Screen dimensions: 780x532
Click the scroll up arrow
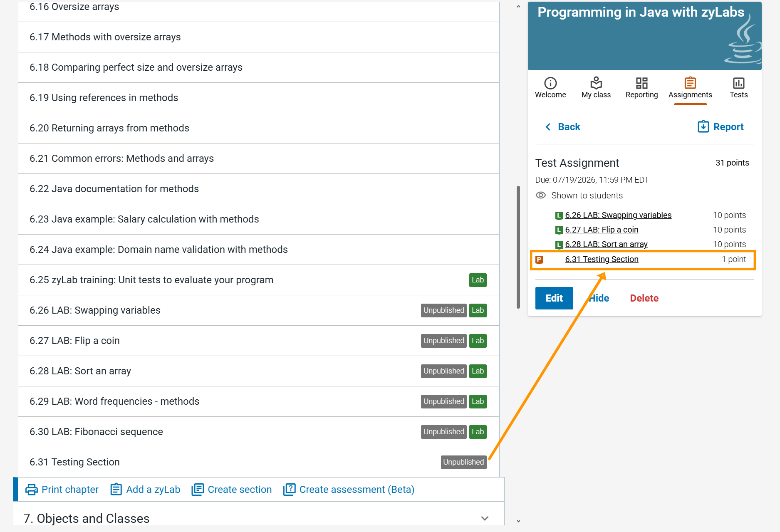point(518,6)
